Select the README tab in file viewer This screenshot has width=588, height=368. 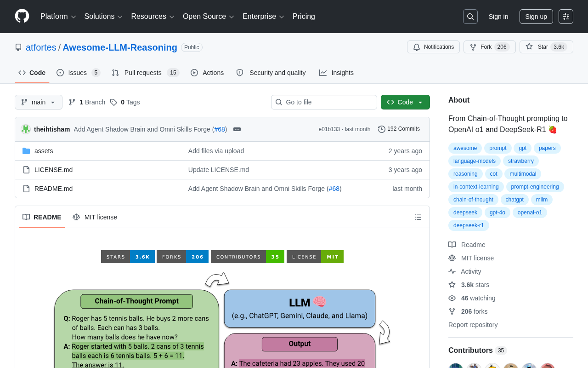42,217
